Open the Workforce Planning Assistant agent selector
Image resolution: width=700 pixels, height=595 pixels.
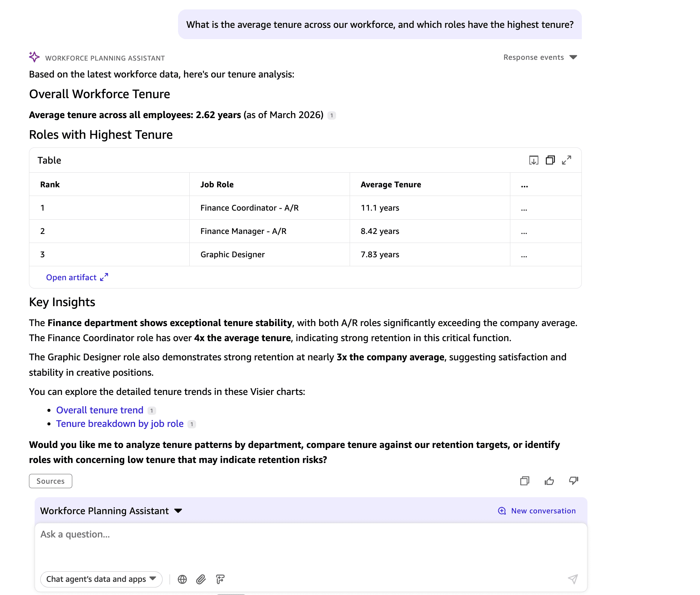point(111,511)
